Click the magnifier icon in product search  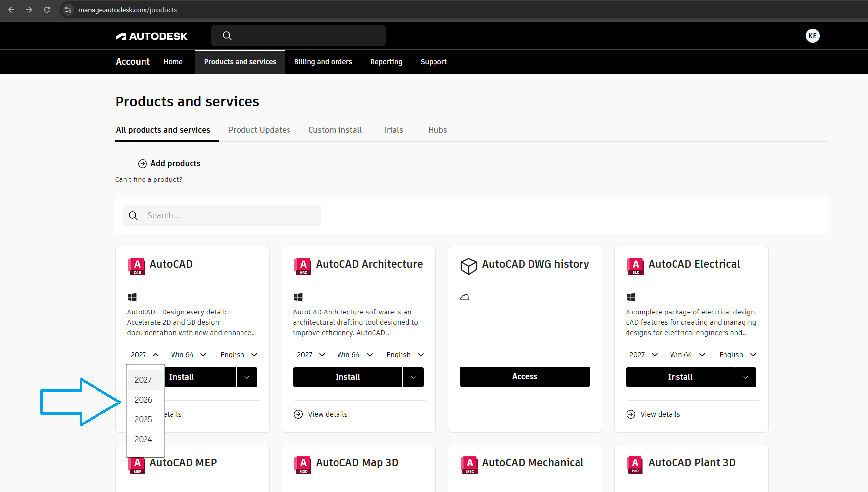click(133, 216)
